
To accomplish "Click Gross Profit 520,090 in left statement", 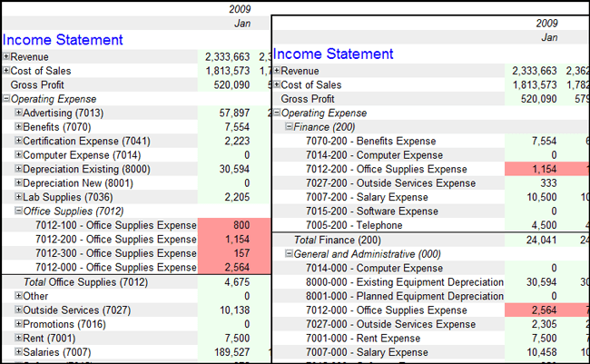I will (231, 85).
